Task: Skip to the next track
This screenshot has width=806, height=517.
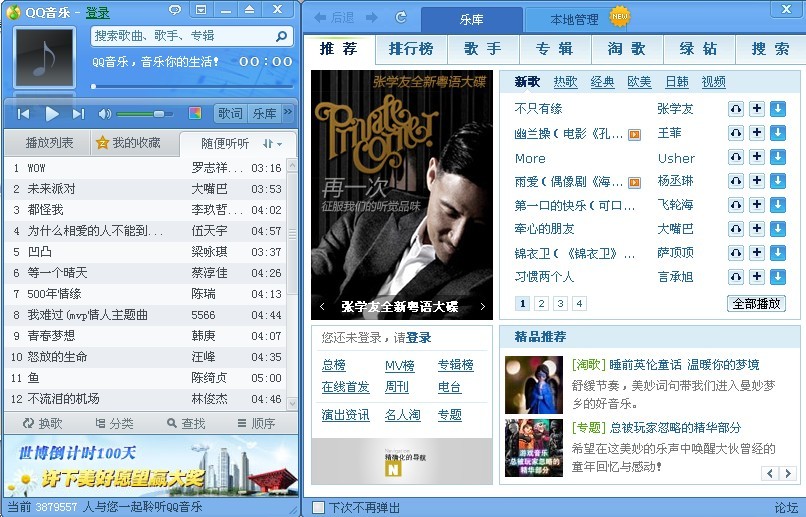Action: [x=78, y=114]
